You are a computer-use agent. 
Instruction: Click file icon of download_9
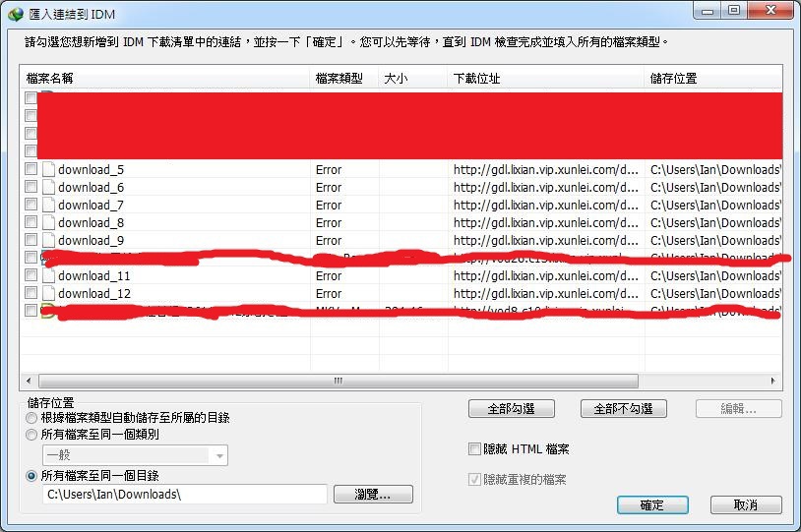[48, 240]
